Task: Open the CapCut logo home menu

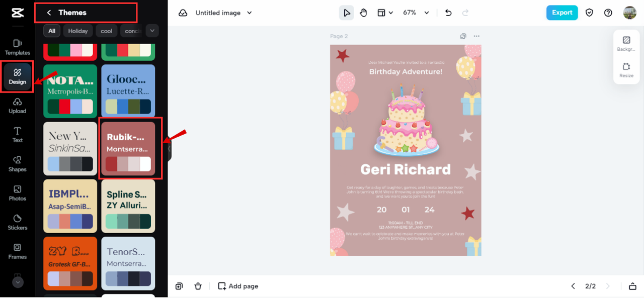Action: 17,13
